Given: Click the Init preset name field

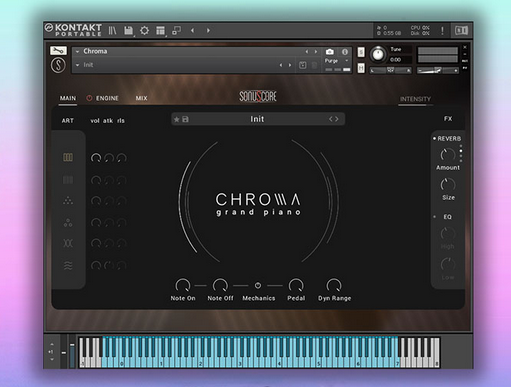Looking at the screenshot, I should point(257,119).
